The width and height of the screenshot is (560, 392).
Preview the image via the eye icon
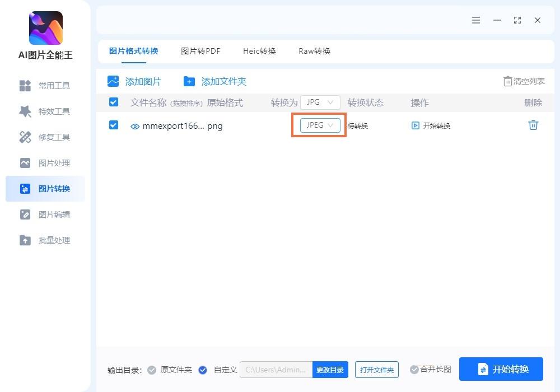(134, 126)
